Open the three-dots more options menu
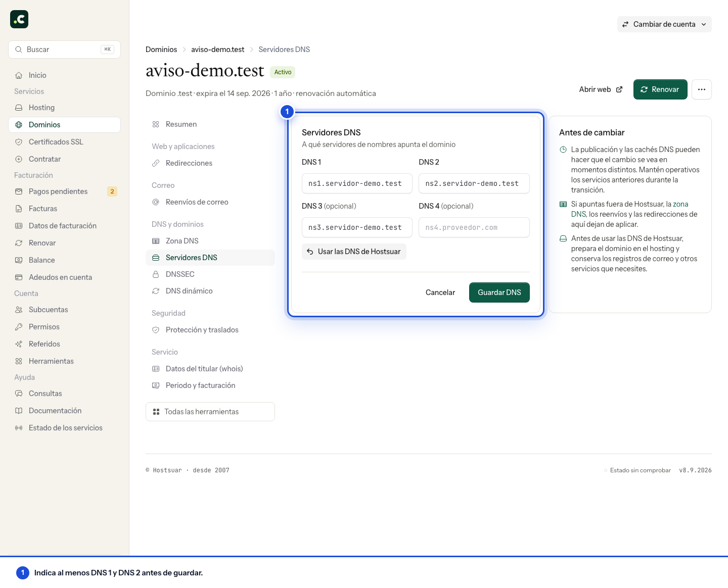The image size is (728, 588). click(702, 89)
